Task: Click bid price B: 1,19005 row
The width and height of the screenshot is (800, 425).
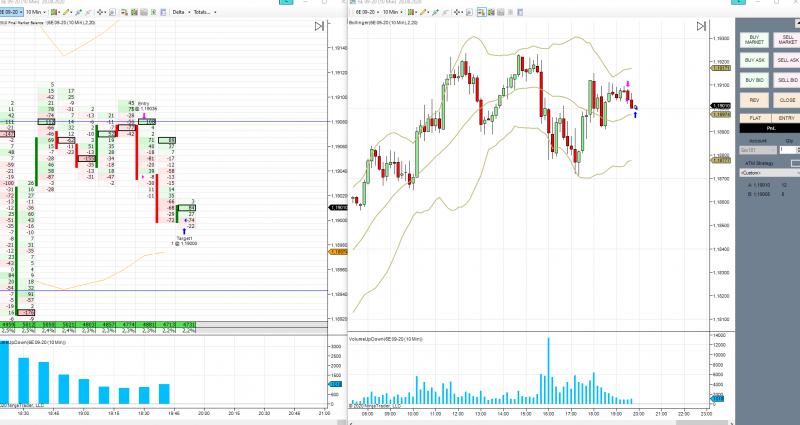Action: coord(767,194)
